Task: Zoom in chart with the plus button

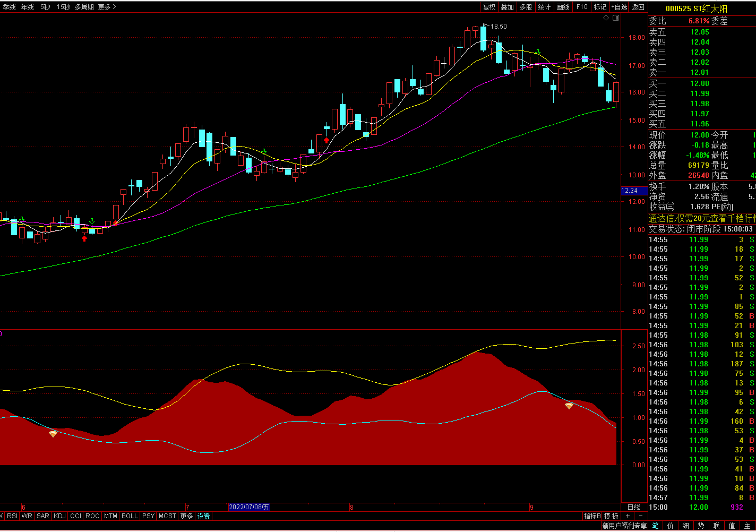Action: [628, 516]
